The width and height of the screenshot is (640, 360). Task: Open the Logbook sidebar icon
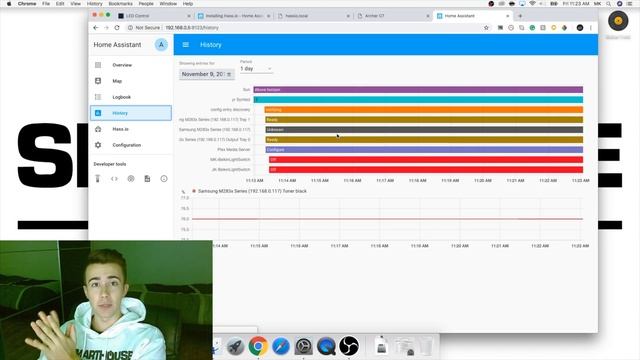tap(98, 97)
